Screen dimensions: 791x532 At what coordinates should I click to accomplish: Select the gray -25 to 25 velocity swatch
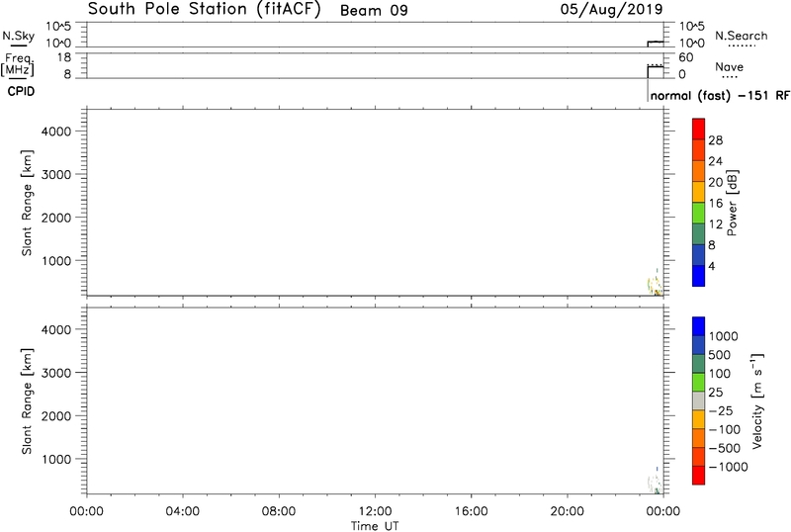[699, 400]
